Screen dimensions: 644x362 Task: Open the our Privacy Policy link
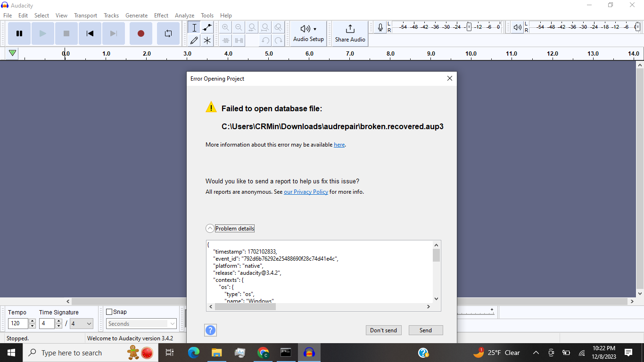(x=305, y=191)
